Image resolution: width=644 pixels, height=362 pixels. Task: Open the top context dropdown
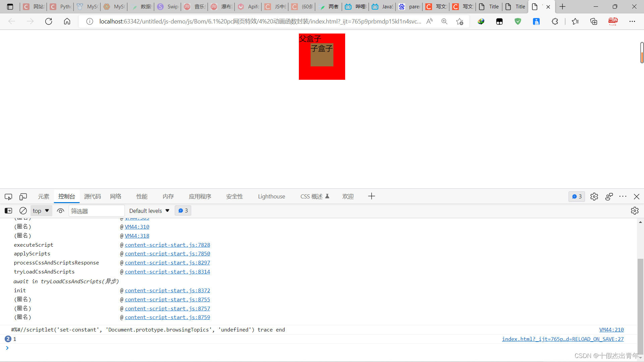pyautogui.click(x=41, y=211)
